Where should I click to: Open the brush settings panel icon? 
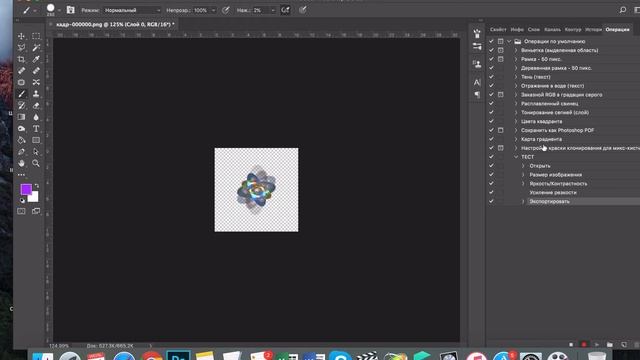70,10
